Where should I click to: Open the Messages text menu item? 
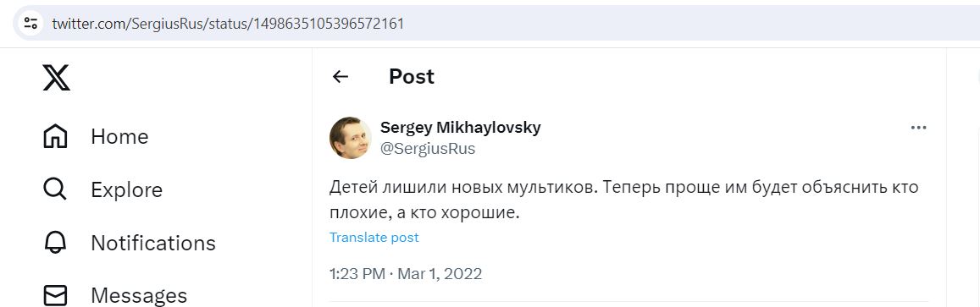click(139, 295)
